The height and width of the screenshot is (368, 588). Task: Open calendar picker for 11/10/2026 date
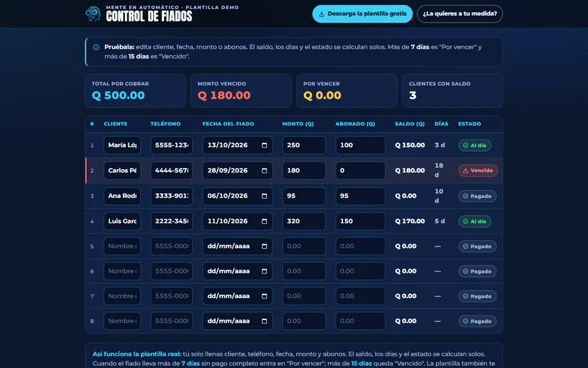coord(265,221)
